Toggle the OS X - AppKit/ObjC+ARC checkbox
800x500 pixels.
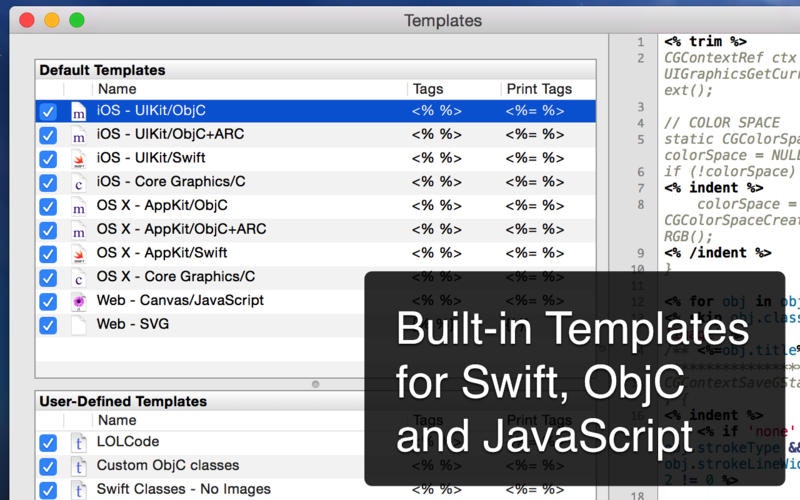click(x=48, y=230)
